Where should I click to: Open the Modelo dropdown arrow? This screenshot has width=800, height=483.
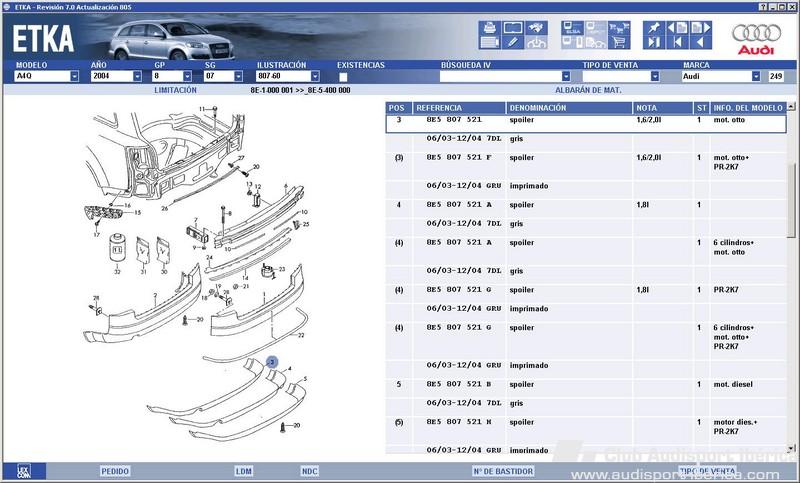74,77
